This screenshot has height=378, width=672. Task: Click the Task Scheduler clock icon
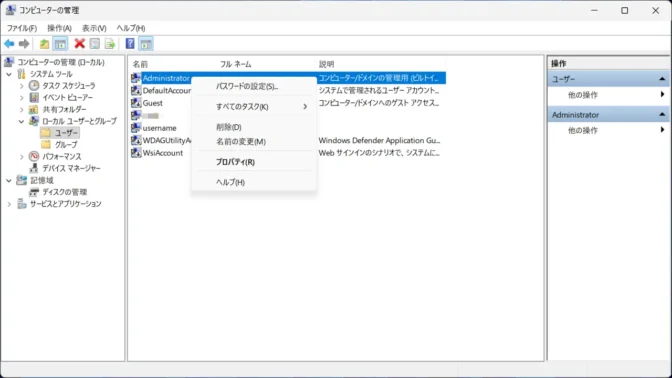(34, 86)
